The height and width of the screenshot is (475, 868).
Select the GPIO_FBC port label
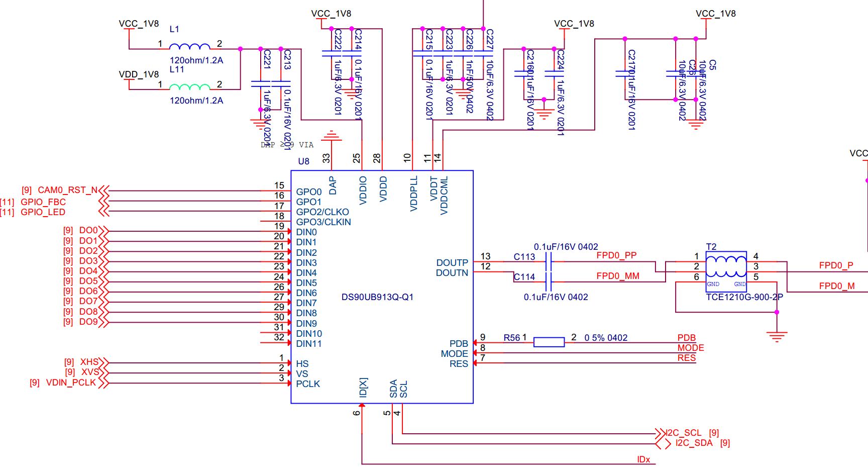click(43, 202)
